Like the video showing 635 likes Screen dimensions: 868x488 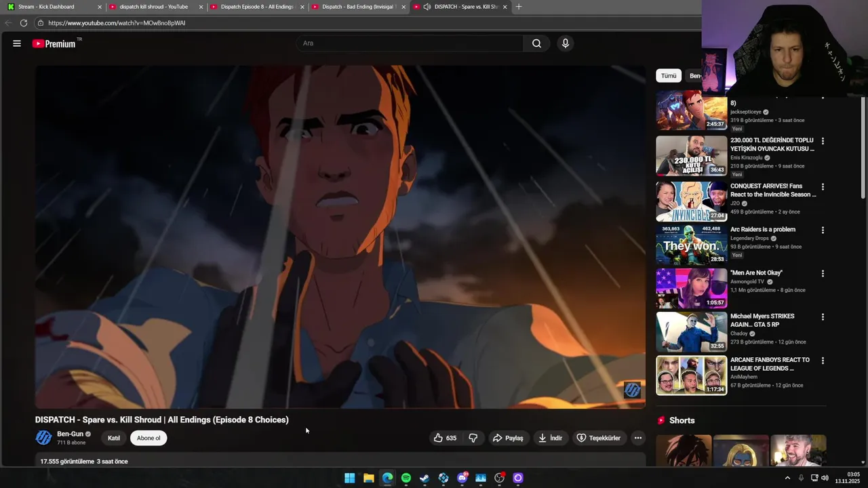pos(445,438)
